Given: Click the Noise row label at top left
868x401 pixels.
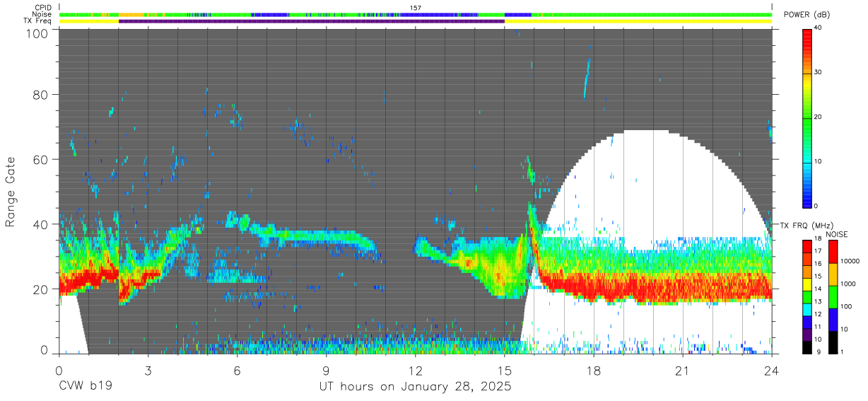Looking at the screenshot, I should (43, 14).
